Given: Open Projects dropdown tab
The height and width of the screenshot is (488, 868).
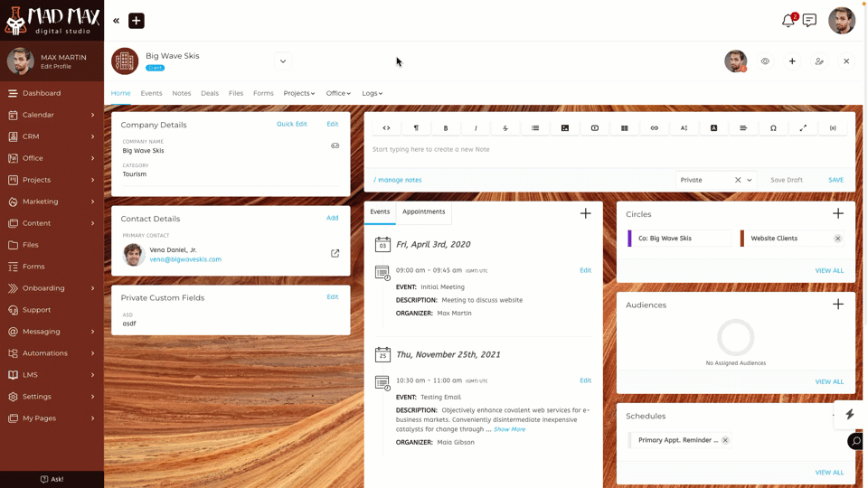Looking at the screenshot, I should (299, 93).
